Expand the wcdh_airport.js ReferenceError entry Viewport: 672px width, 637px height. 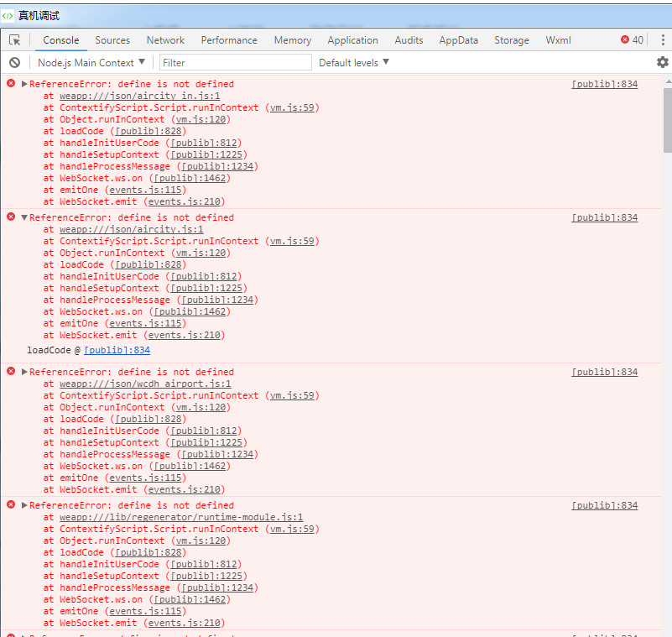pos(24,372)
